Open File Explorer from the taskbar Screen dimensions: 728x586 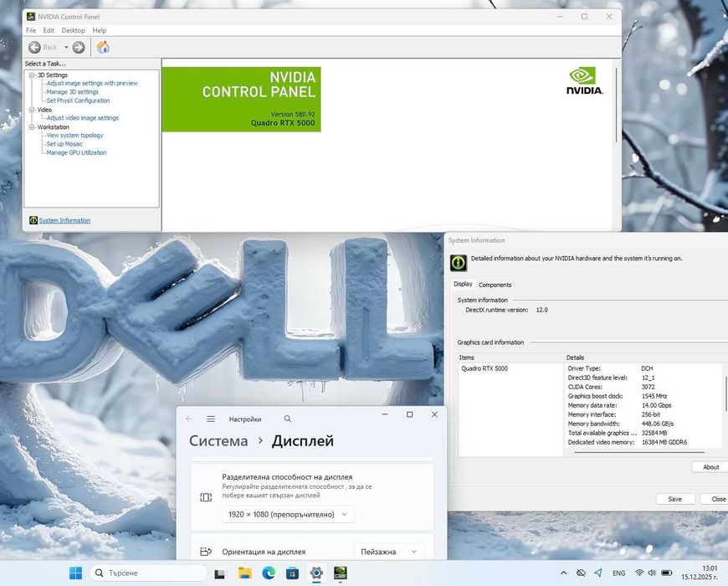(244, 573)
